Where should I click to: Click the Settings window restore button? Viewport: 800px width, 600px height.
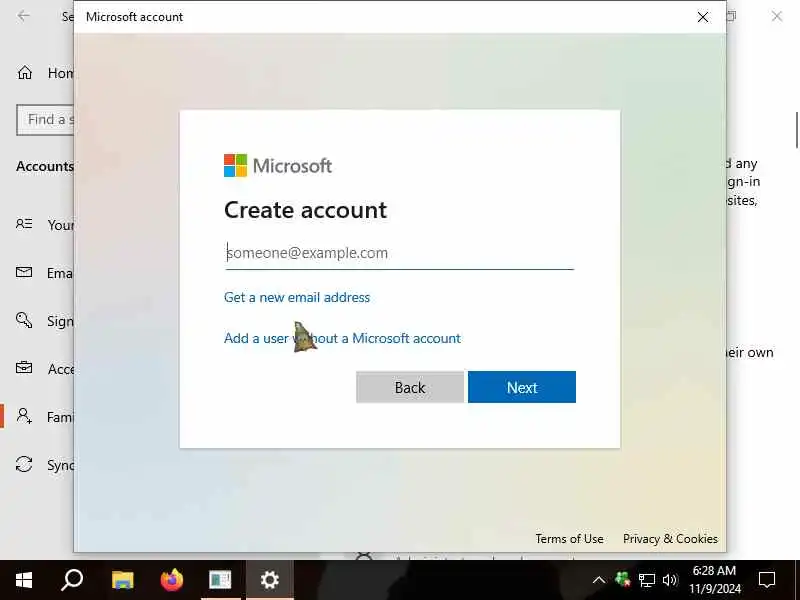(731, 16)
